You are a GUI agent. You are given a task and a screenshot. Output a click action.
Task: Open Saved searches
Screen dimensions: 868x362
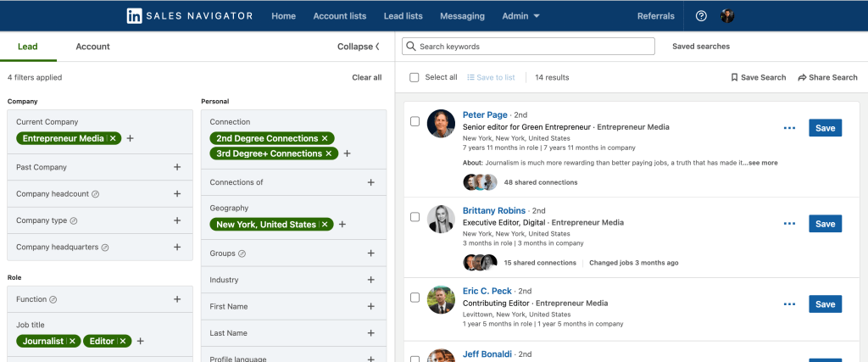[x=701, y=47]
